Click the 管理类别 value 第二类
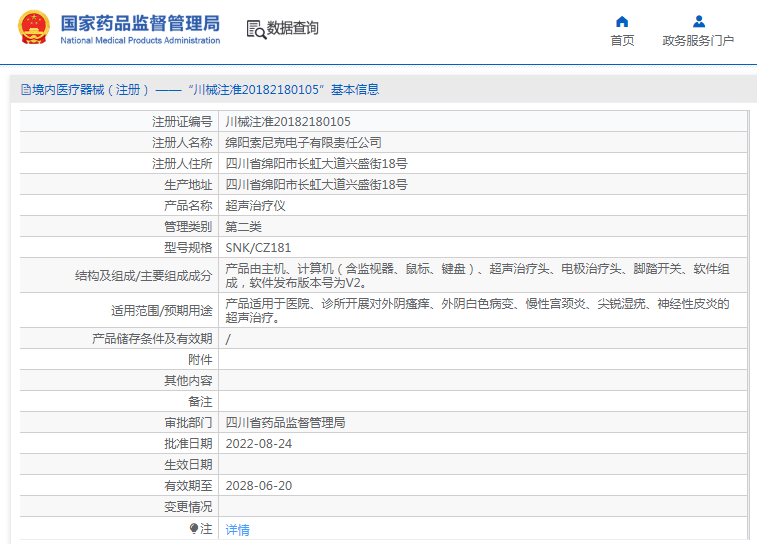 (x=243, y=226)
